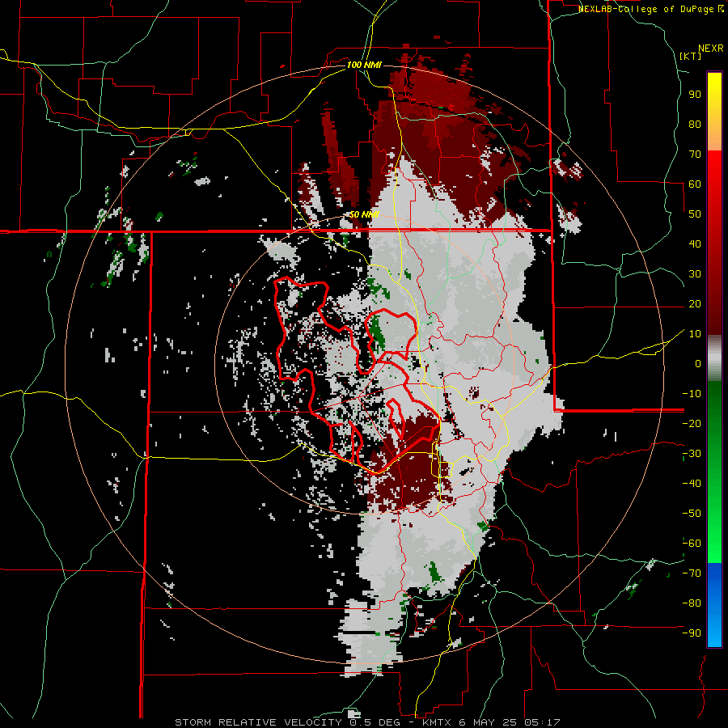This screenshot has width=728, height=728.
Task: Click the 30 value on the velocity scale
Action: (695, 274)
